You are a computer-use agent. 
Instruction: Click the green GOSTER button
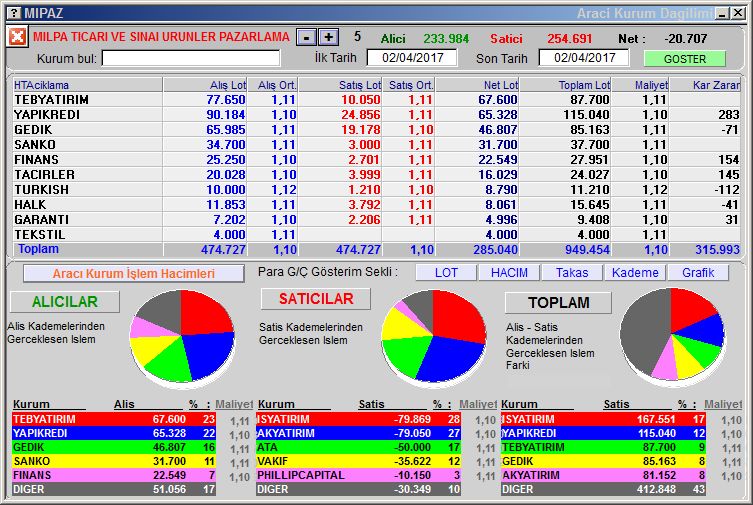tap(684, 59)
